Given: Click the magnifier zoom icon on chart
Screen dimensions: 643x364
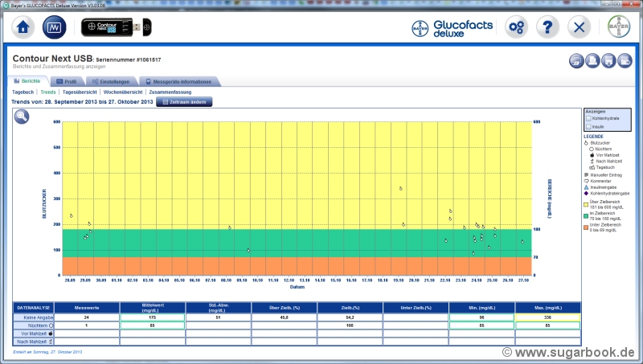Looking at the screenshot, I should coord(22,116).
